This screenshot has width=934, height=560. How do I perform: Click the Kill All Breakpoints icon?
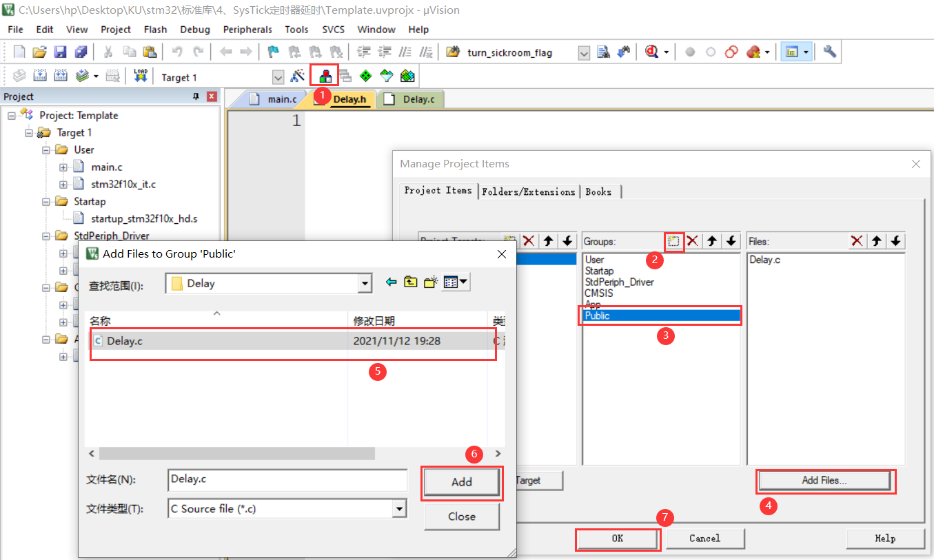tap(753, 52)
